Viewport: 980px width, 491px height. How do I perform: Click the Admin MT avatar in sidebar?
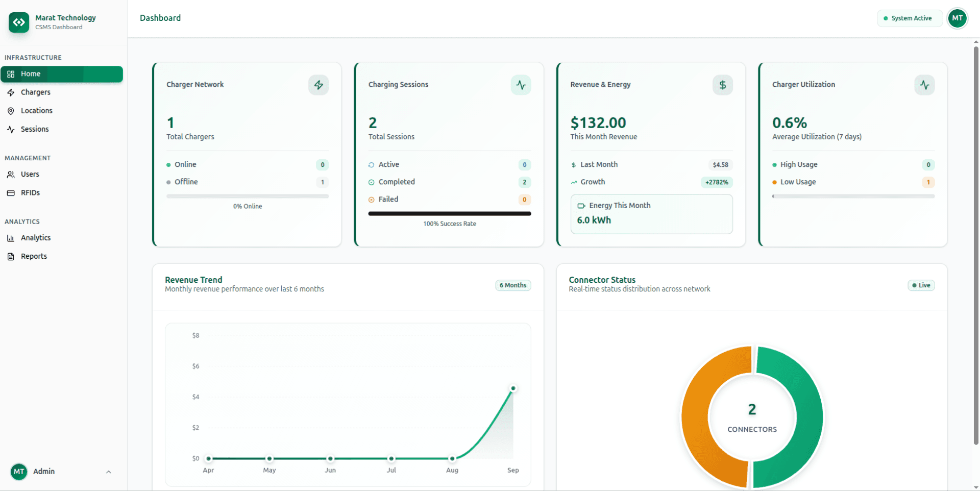point(19,472)
